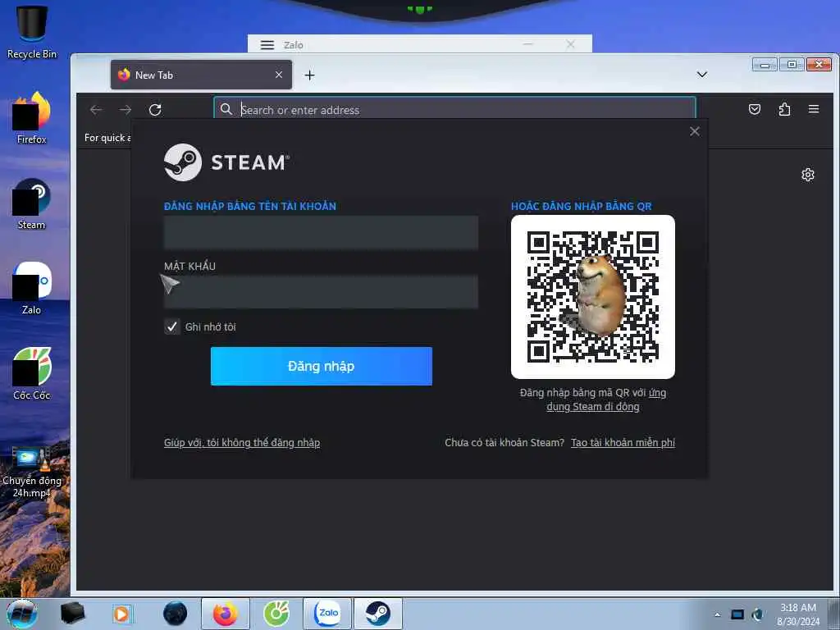Image resolution: width=840 pixels, height=630 pixels.
Task: Focus the account name input field
Action: coord(321,232)
